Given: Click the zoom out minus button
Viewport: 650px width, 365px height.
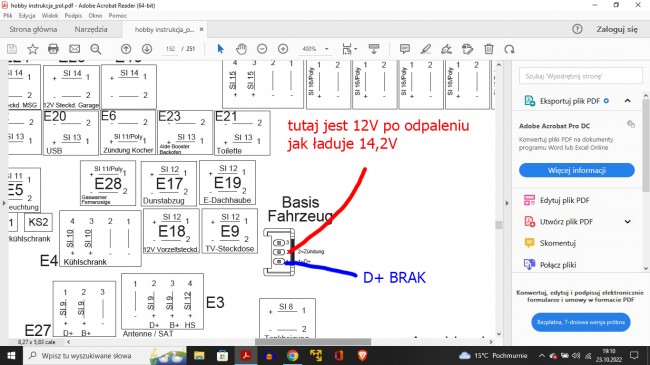Looking at the screenshot, I should [262, 49].
